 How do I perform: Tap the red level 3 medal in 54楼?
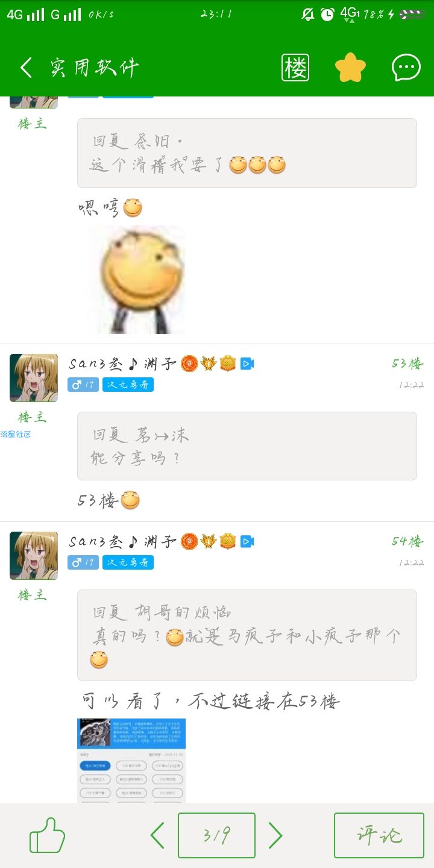point(189,541)
